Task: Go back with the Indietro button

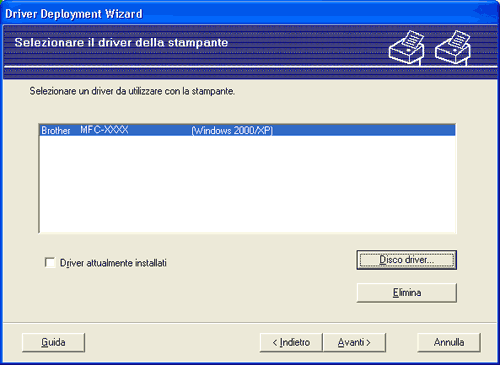Action: [291, 342]
